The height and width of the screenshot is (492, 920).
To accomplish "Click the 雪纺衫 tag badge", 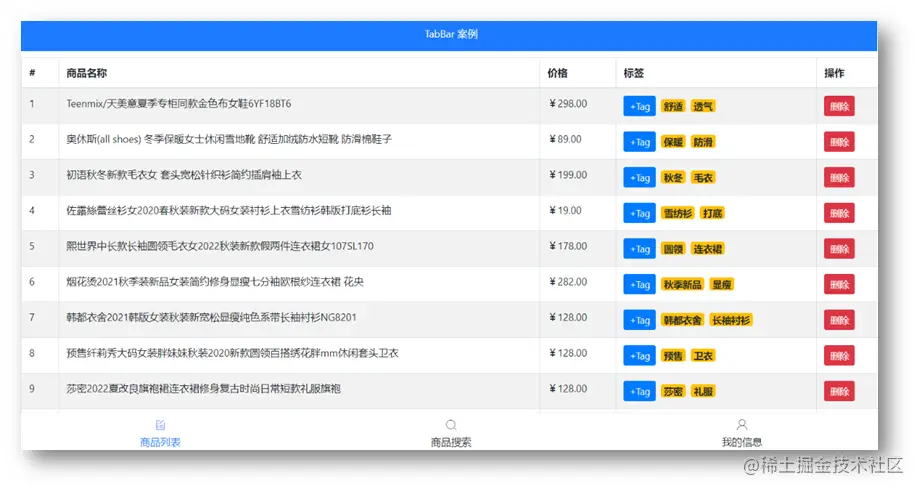I will click(x=678, y=213).
